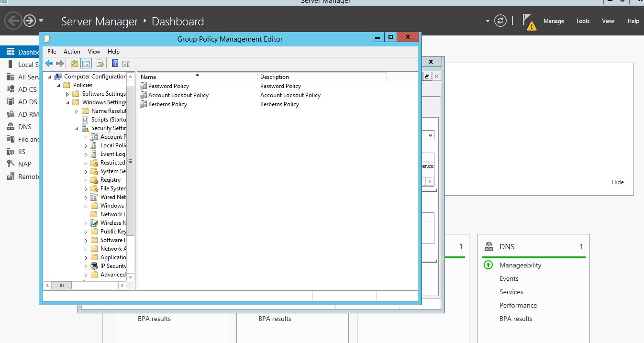Click the Server Manager refresh icon
644x343 pixels.
tap(500, 21)
